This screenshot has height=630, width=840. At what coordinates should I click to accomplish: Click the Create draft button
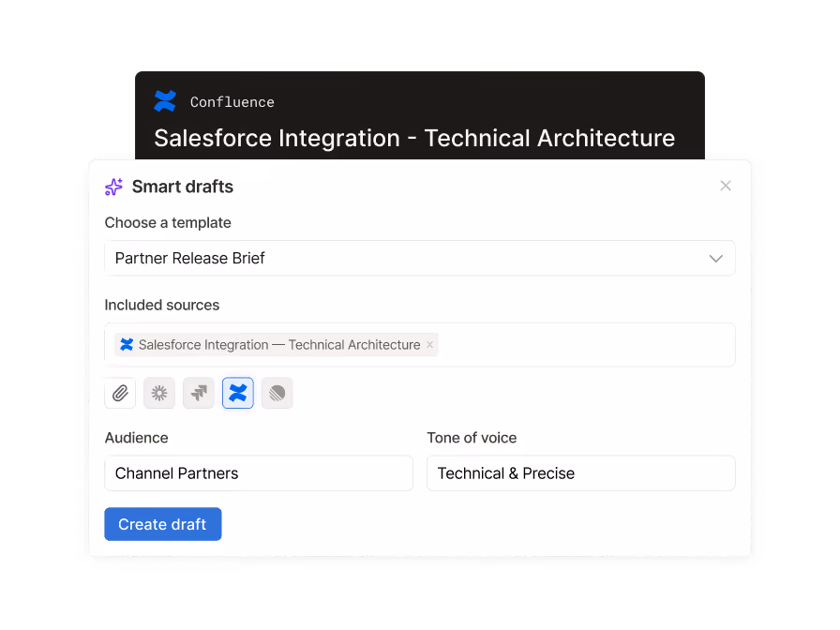pyautogui.click(x=163, y=524)
